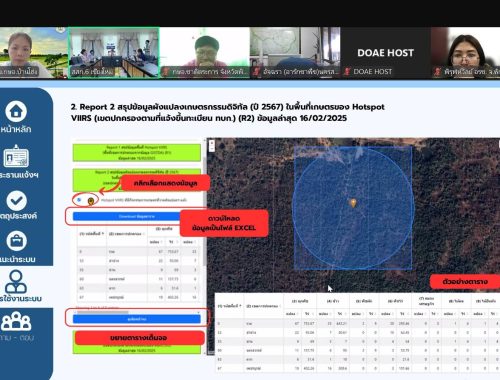Click the map zoom-in plus button
The height and width of the screenshot is (380, 500).
pos(212,143)
